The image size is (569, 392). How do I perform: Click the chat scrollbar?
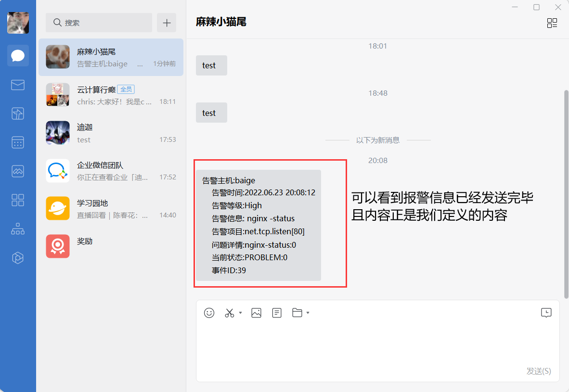click(x=566, y=194)
